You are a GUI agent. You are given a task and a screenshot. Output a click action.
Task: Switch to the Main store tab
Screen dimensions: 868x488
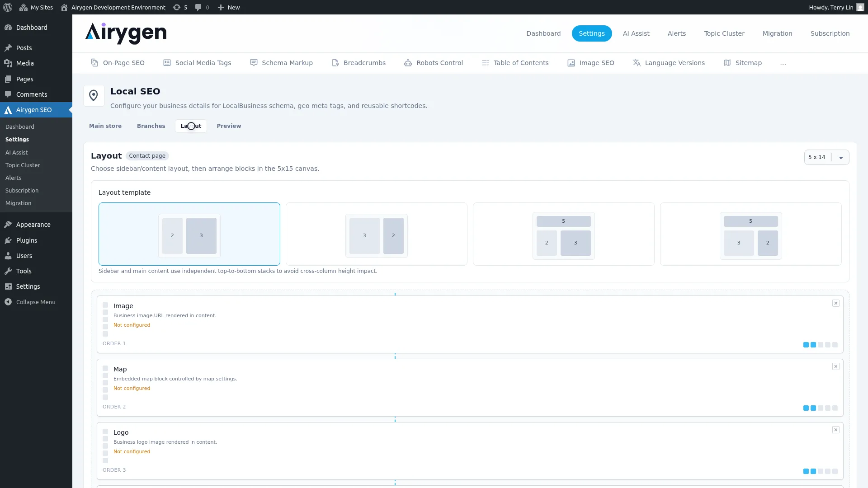pos(105,126)
